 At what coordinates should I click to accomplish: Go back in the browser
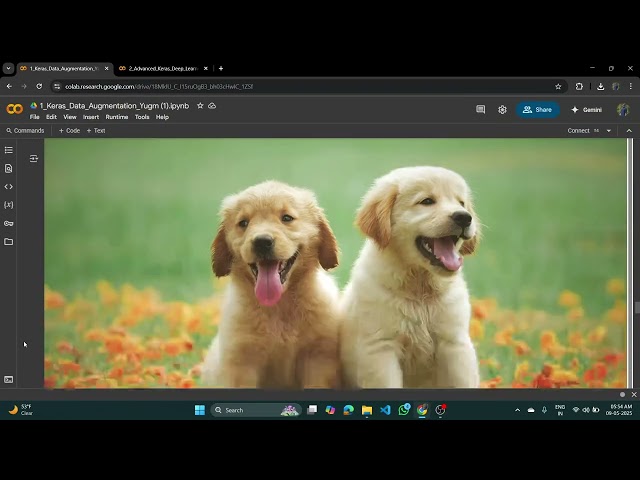(9, 87)
